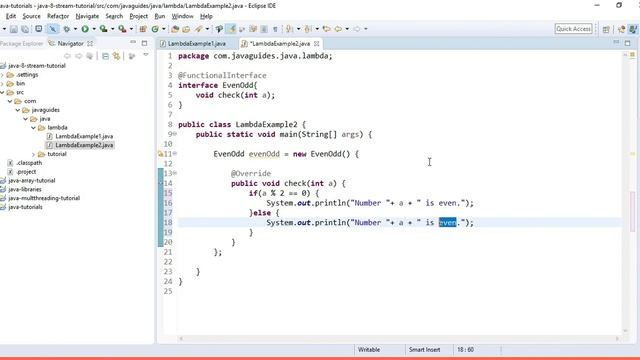
Task: Open the Refactor menu
Action: point(58,16)
